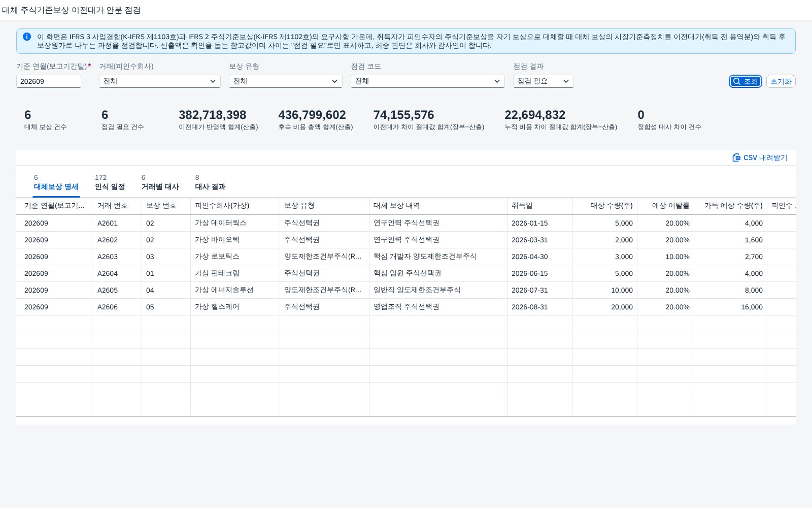Click the date cell 2026-06-15

click(x=539, y=273)
